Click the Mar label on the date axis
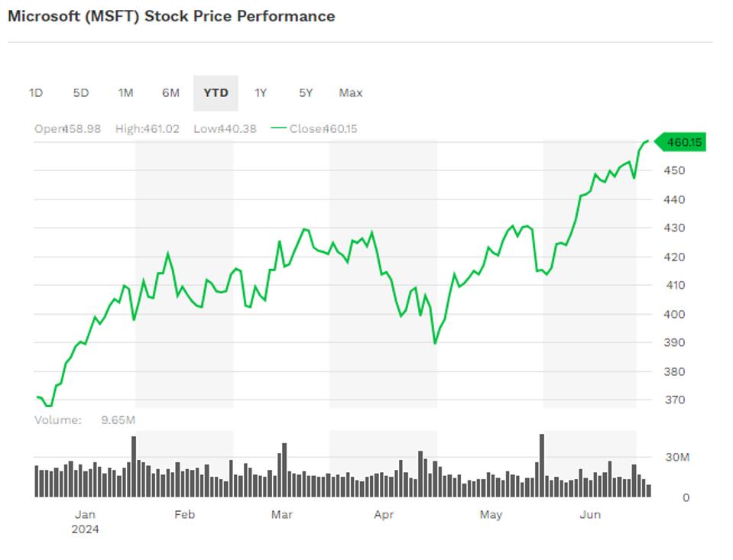The height and width of the screenshot is (560, 733). point(282,514)
